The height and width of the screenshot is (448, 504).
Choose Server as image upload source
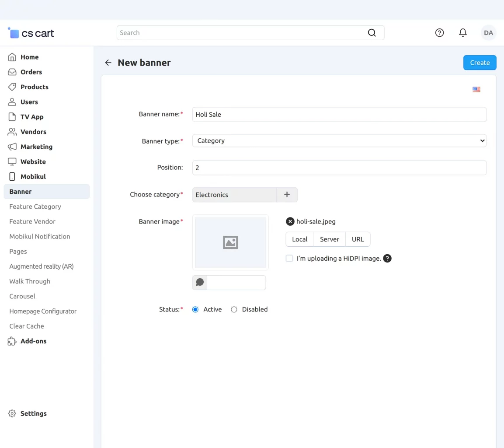[330, 239]
